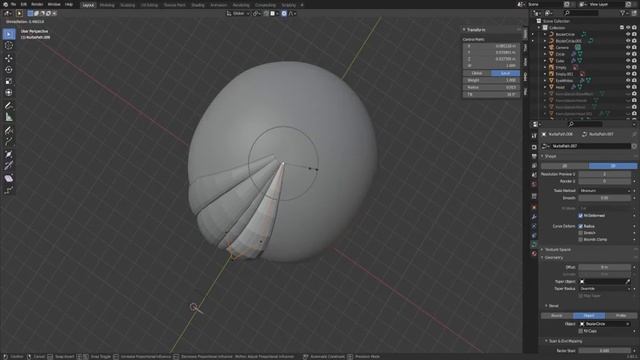Select the Scale tool

(x=9, y=81)
